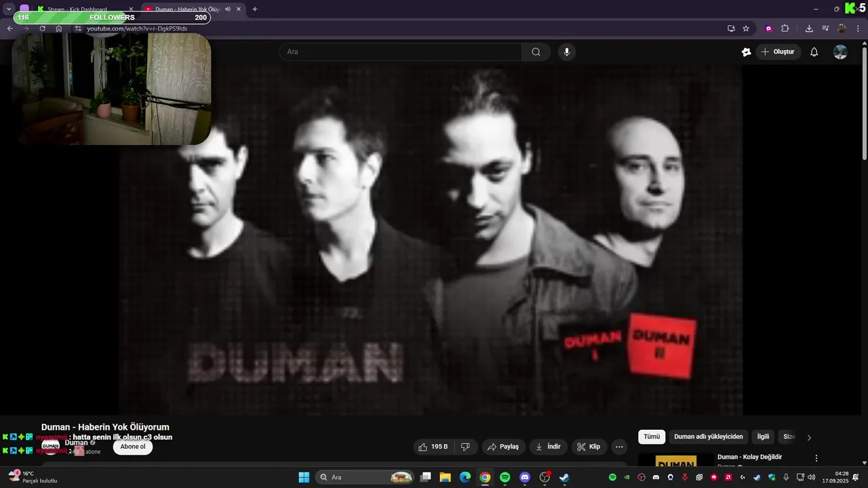Open File Explorer from the taskbar
The height and width of the screenshot is (488, 868).
(445, 477)
